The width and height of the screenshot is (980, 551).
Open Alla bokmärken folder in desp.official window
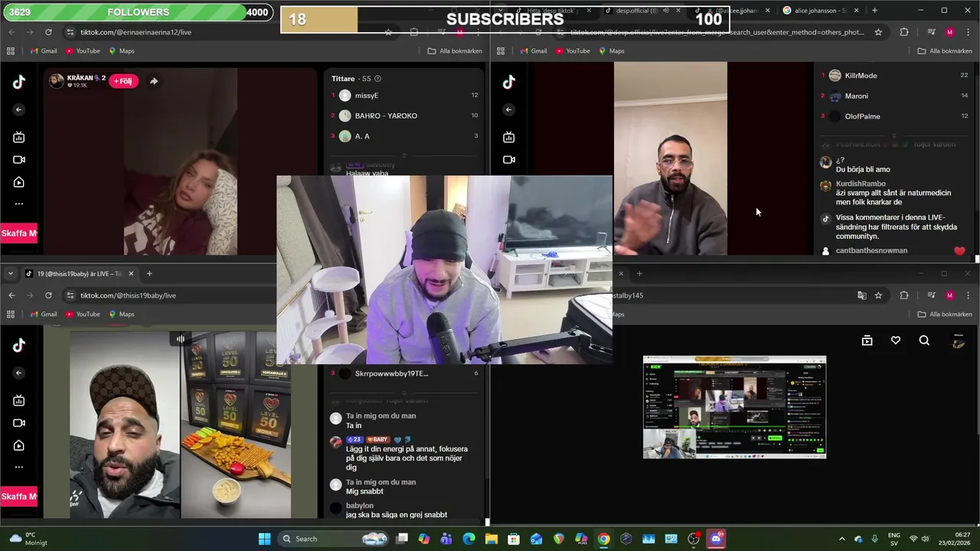point(945,51)
